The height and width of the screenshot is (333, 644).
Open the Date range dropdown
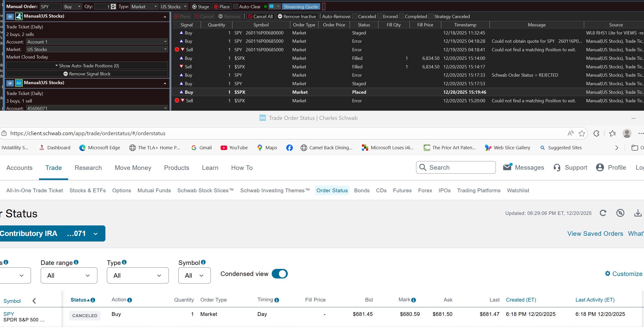click(x=69, y=275)
